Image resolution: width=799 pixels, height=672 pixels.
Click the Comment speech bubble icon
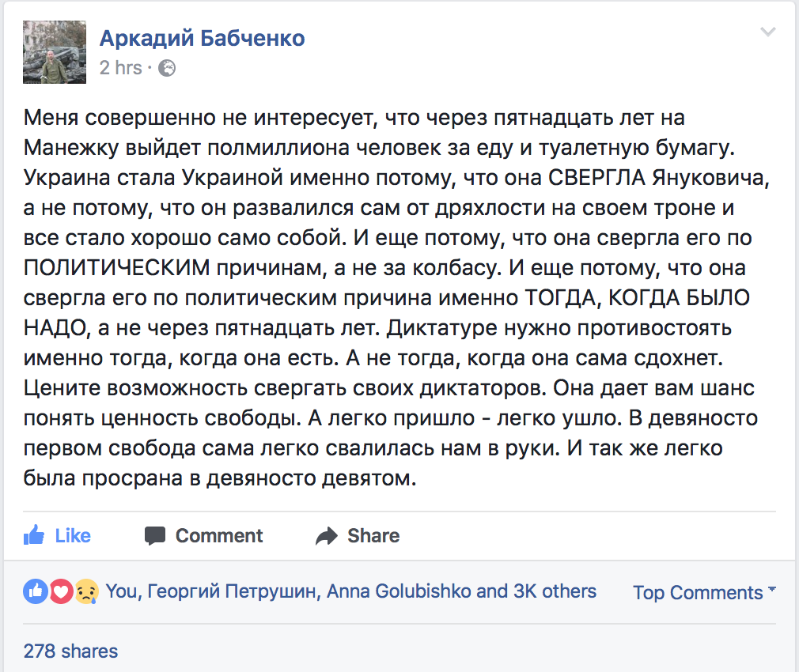[155, 536]
